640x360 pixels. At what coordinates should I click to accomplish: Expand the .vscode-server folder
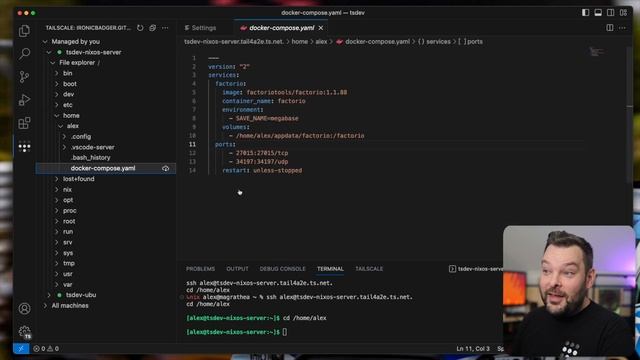[x=64, y=147]
